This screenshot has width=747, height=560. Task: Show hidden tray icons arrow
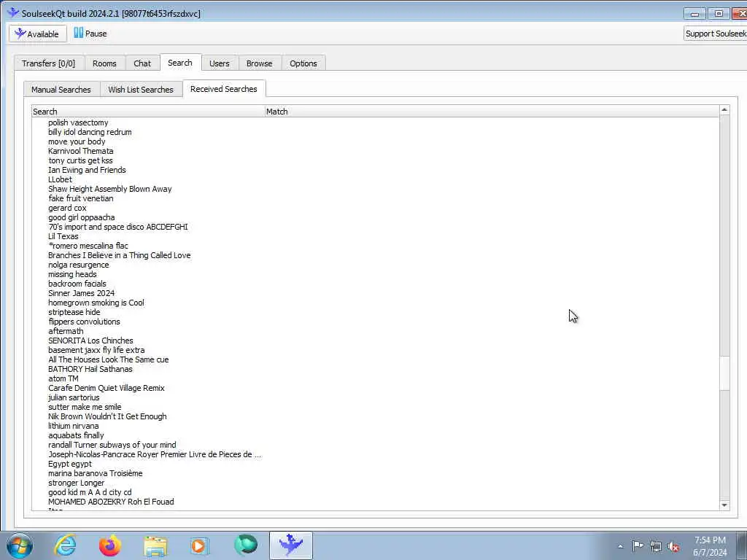point(620,546)
